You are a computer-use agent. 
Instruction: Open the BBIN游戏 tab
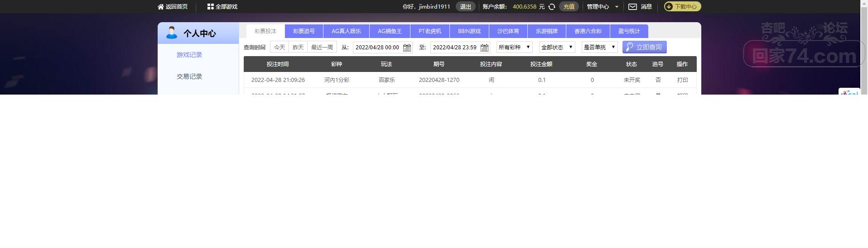click(x=469, y=31)
